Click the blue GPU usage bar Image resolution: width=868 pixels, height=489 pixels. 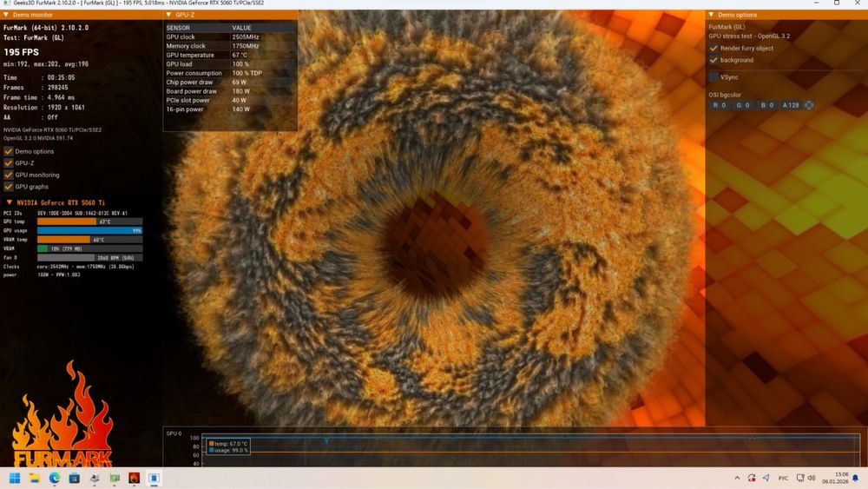[x=89, y=230]
